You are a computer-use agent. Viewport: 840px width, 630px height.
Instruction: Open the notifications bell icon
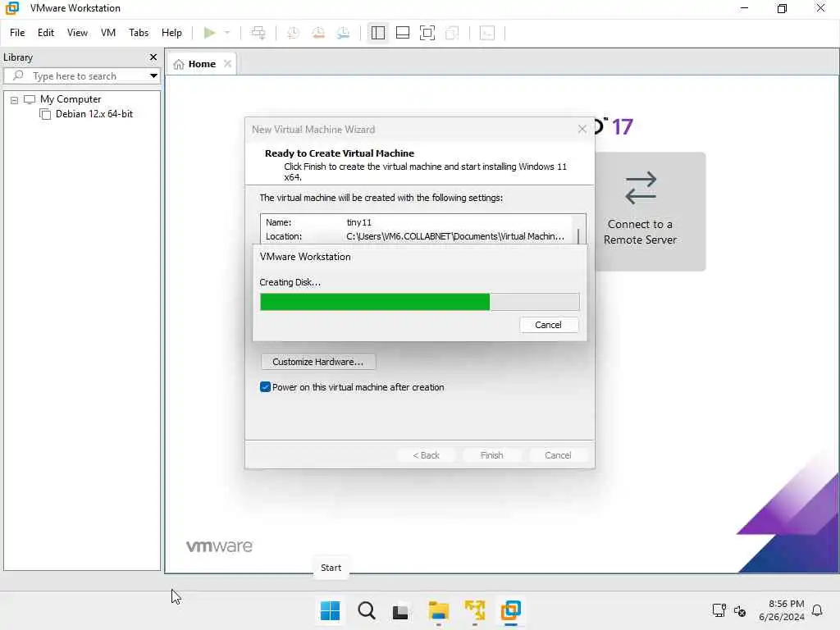coord(817,610)
